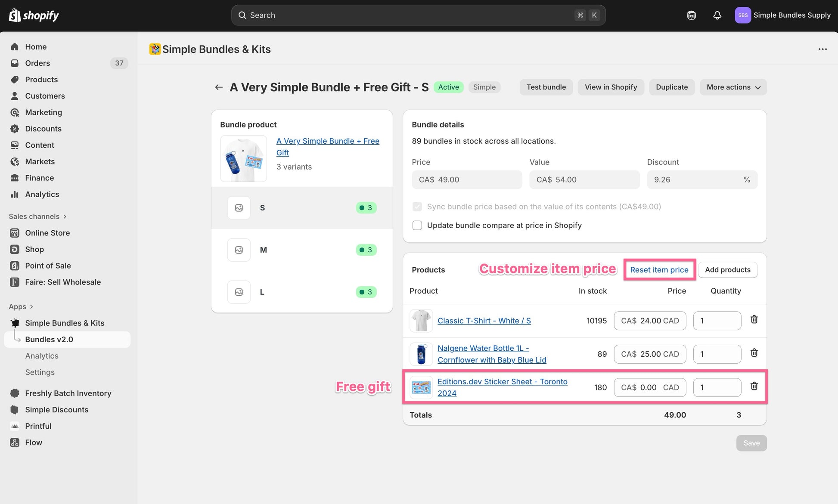Image resolution: width=838 pixels, height=504 pixels.
Task: Open the Orders menu item
Action: click(37, 63)
